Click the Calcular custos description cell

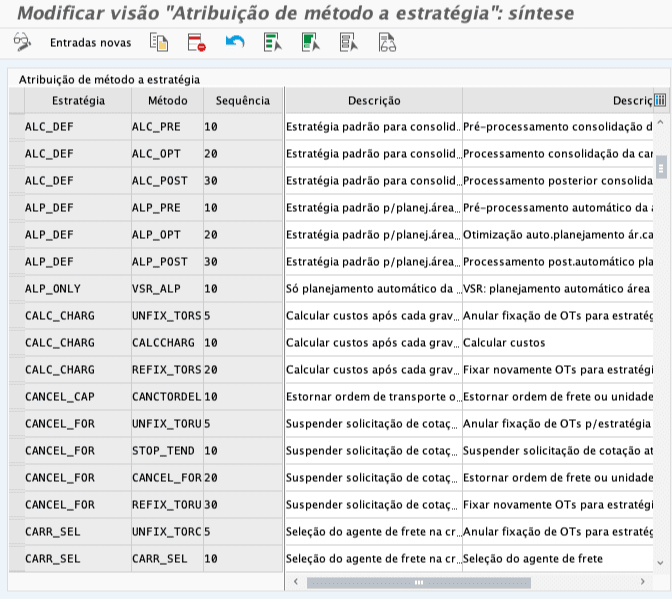tap(558, 343)
